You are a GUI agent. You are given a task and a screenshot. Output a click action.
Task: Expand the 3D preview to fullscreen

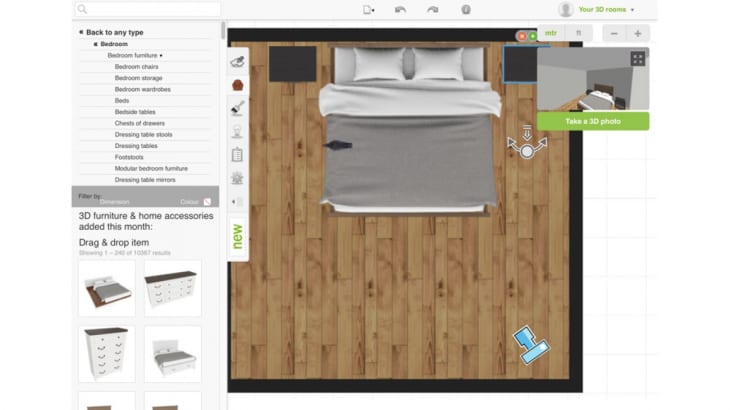click(638, 59)
